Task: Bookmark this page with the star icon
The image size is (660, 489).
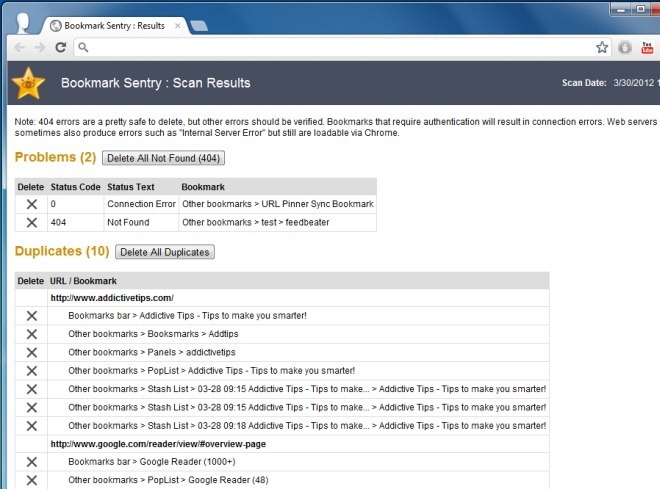Action: 602,47
